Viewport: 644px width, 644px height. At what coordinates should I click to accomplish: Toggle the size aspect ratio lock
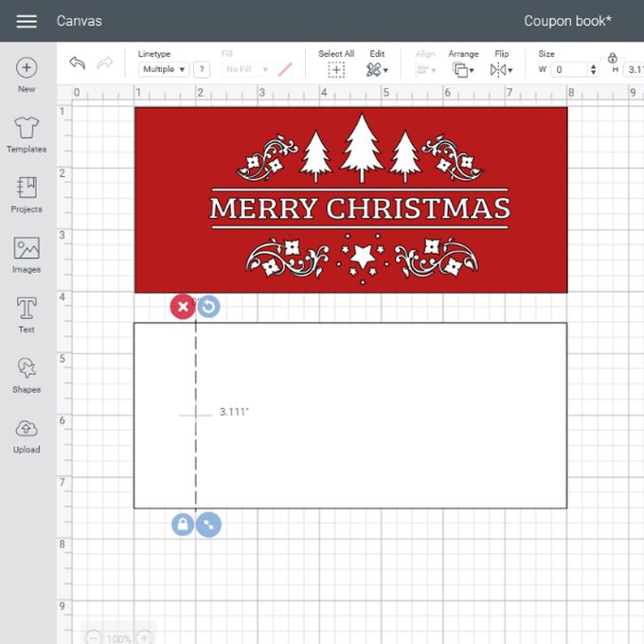point(612,58)
